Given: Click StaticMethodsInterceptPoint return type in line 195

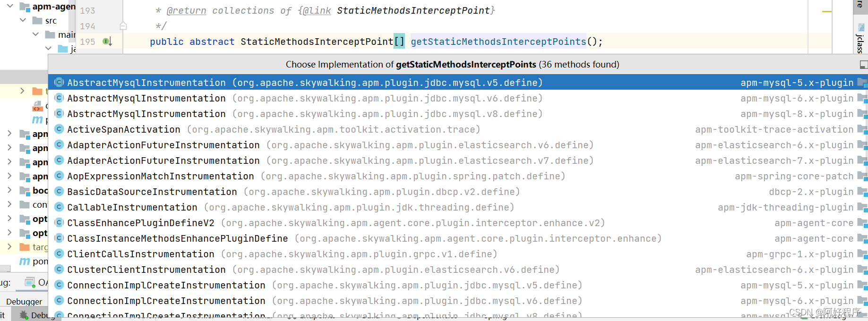Looking at the screenshot, I should coord(317,42).
